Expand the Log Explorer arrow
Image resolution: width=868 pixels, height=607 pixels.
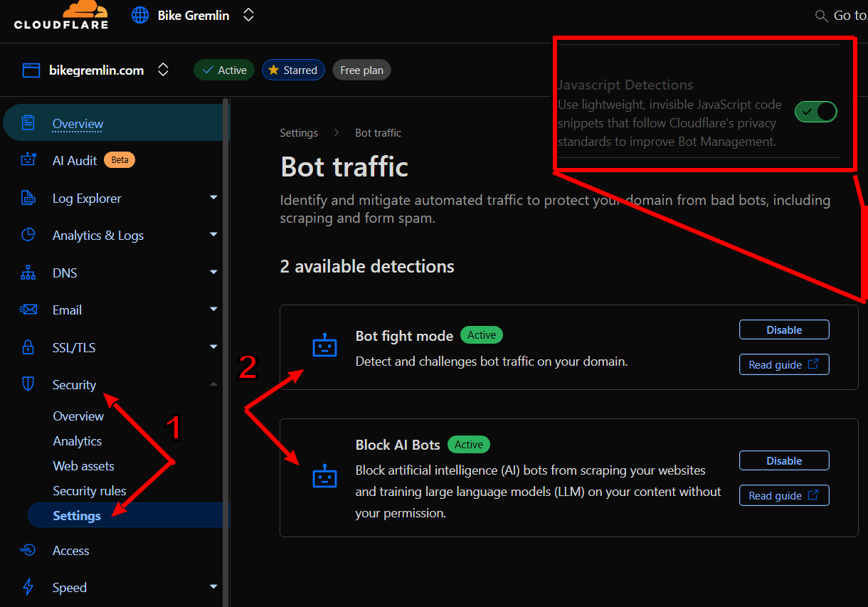(x=213, y=197)
